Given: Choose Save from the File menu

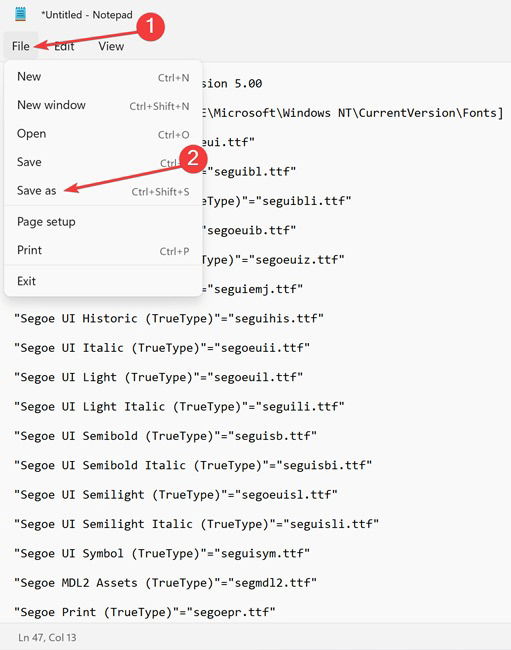Looking at the screenshot, I should (103, 162).
